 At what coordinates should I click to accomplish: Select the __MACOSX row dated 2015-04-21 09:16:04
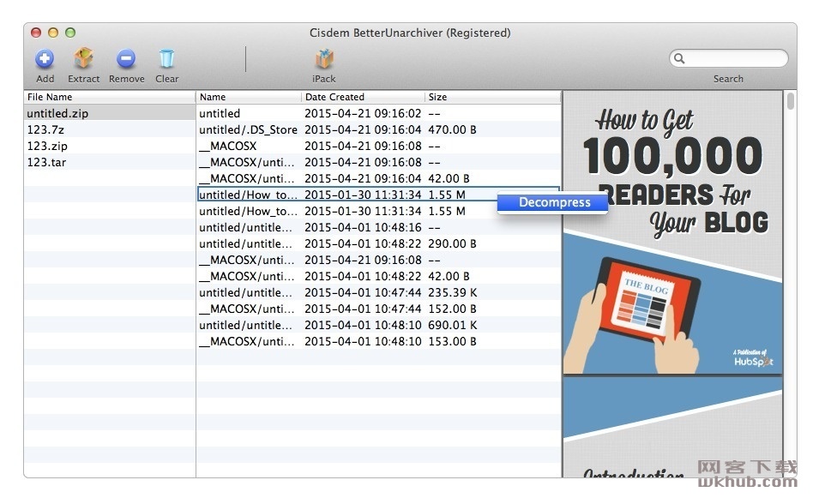point(379,178)
